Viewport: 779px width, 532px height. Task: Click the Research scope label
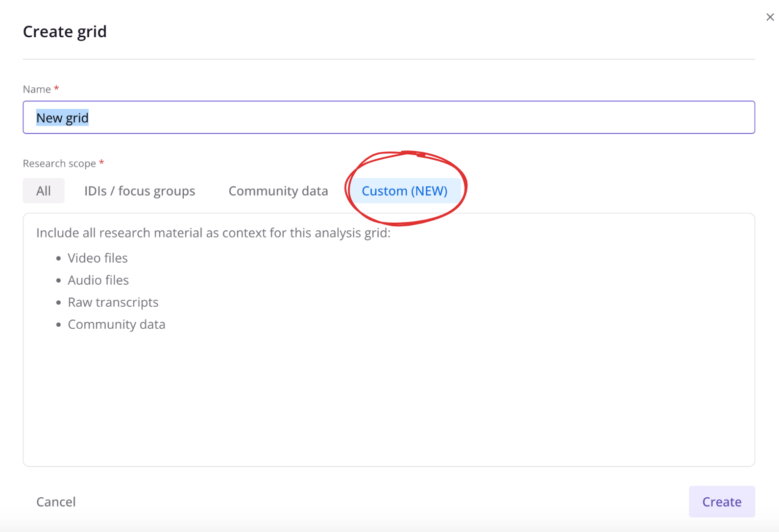[59, 163]
